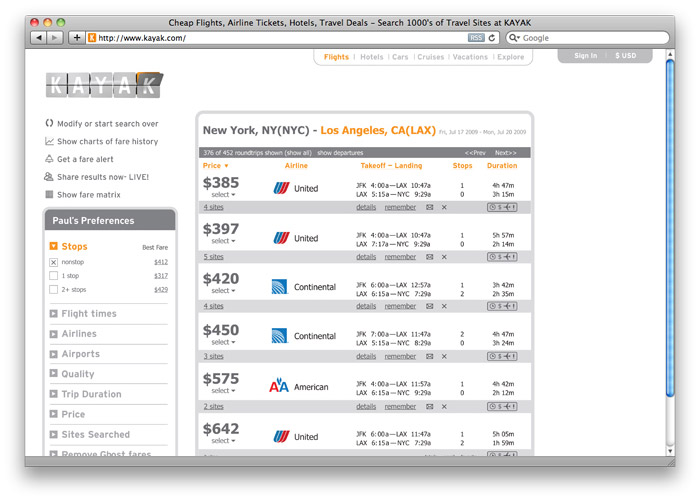Check the 1 stop checkbox
This screenshot has height=501, width=700.
pos(54,276)
